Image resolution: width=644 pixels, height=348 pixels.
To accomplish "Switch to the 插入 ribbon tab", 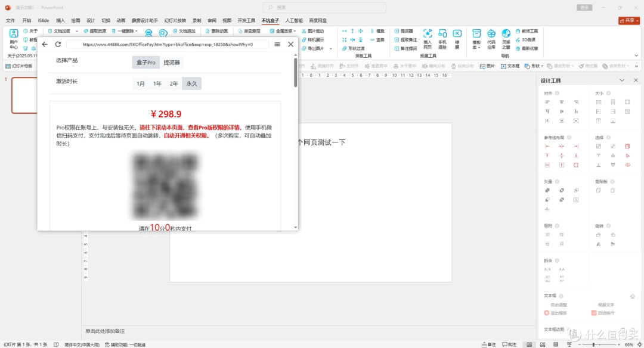I will (60, 20).
